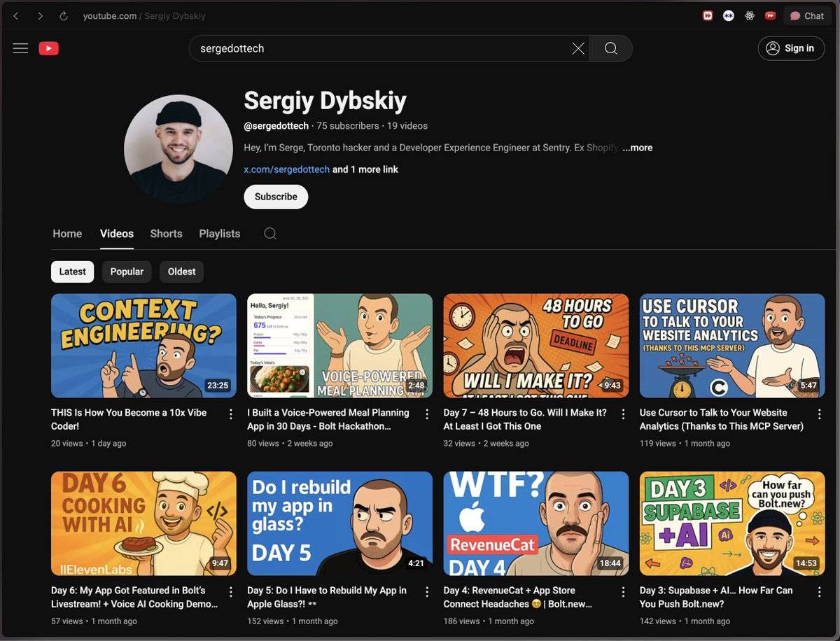Viewport: 840px width, 641px height.
Task: Open title 'Day 5: Do I Have to Rebuild My App'
Action: pyautogui.click(x=327, y=597)
